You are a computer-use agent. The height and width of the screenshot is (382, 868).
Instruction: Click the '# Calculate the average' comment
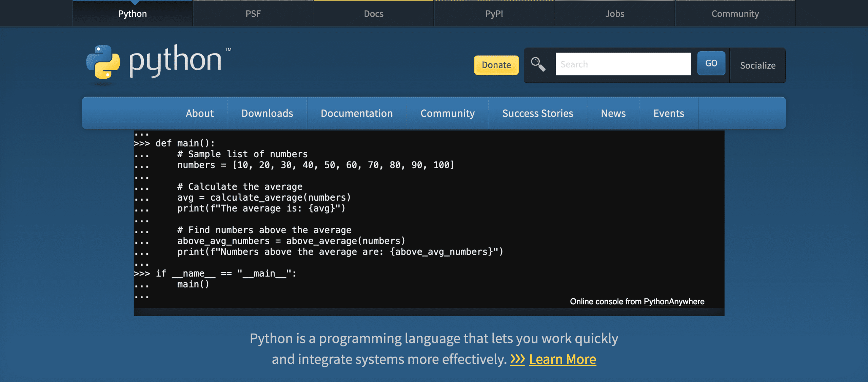[x=240, y=186]
